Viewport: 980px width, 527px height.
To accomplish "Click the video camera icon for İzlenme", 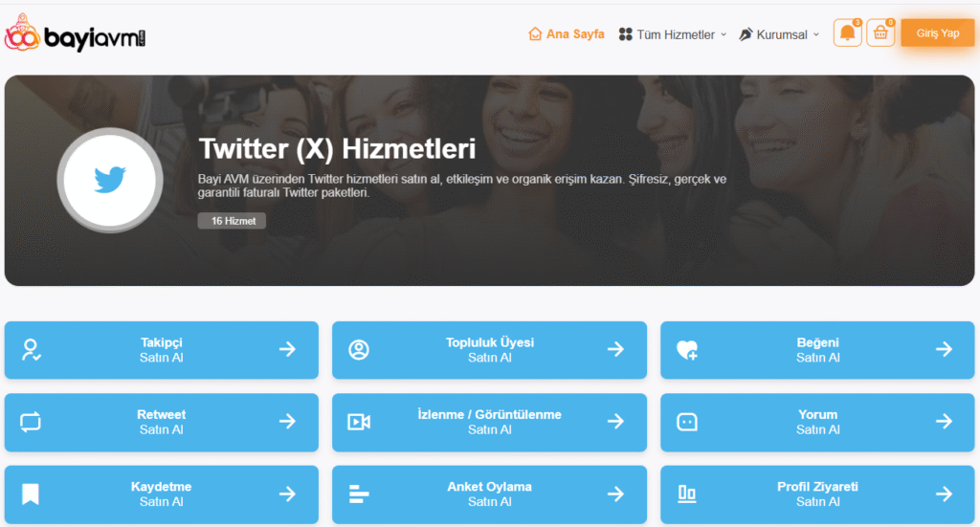I will [359, 422].
